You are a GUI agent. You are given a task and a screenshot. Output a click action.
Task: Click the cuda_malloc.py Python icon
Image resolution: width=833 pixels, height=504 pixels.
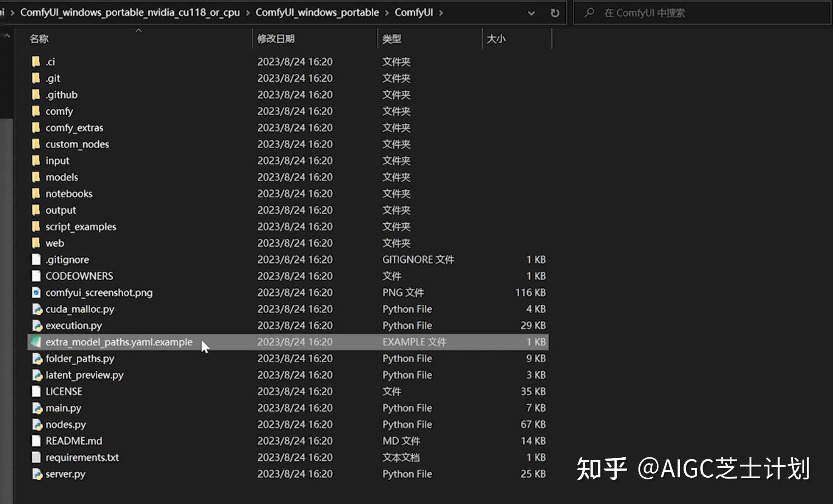[x=37, y=309]
